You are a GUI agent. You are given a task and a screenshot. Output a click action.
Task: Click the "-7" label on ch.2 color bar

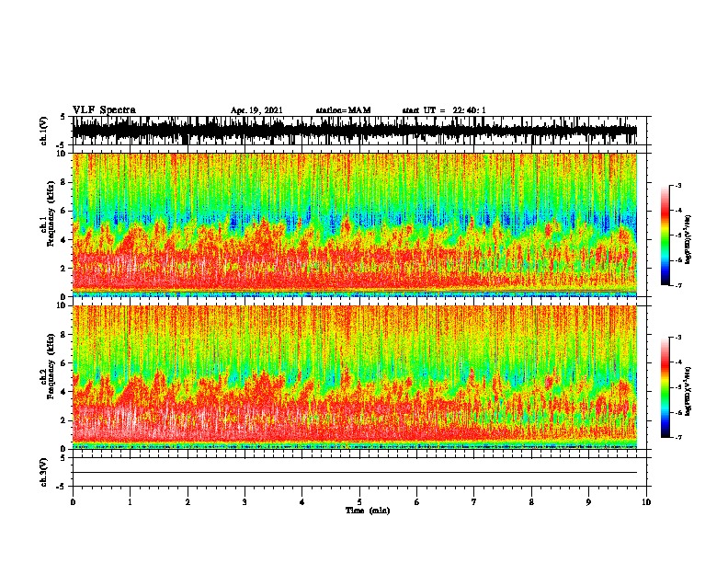677,438
